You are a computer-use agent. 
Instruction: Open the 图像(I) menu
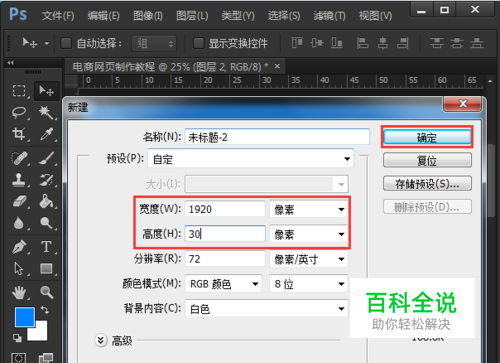(148, 16)
